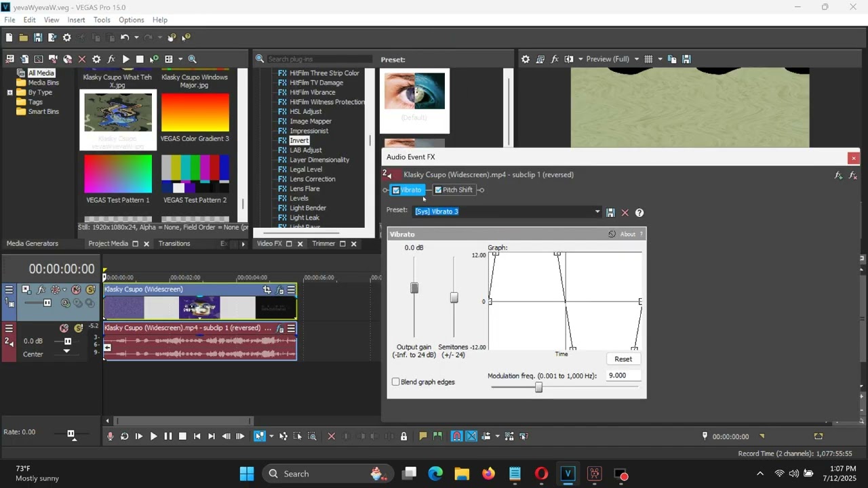Adjust the Semitones slider
868x488 pixels.
coord(454,298)
